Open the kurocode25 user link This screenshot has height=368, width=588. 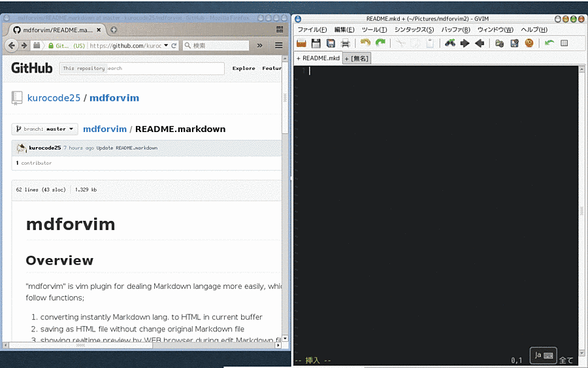54,98
